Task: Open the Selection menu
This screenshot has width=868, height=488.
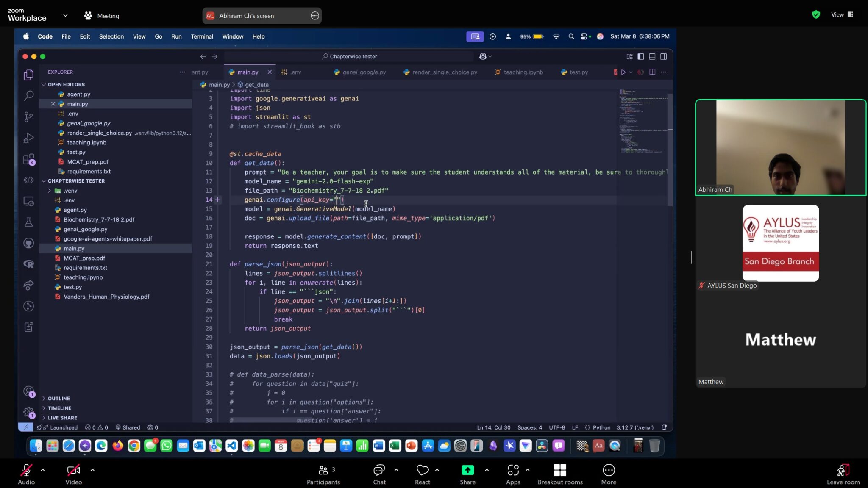Action: click(x=111, y=36)
